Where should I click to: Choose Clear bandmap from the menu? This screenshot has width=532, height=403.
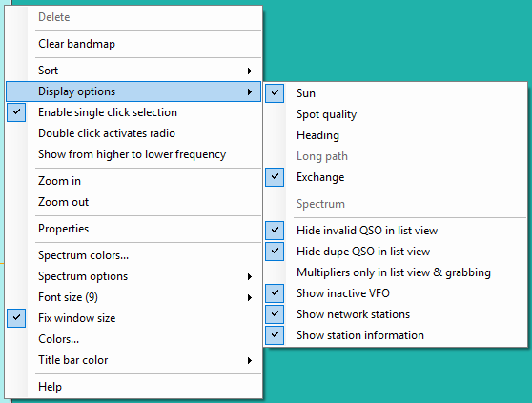click(133, 44)
